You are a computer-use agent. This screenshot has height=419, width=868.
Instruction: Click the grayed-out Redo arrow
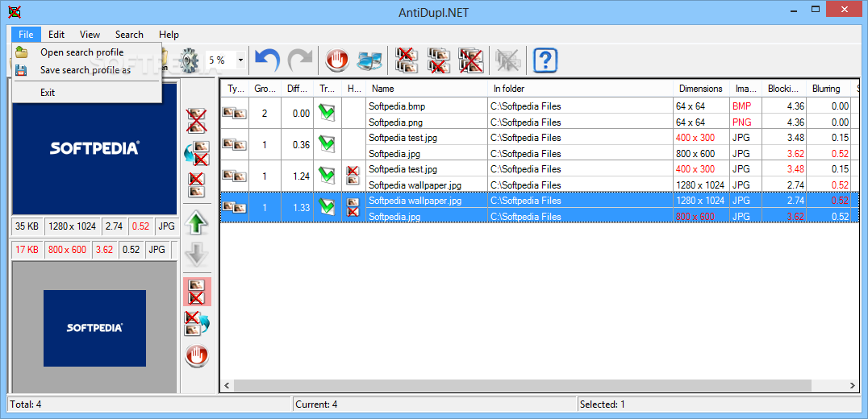click(x=301, y=60)
